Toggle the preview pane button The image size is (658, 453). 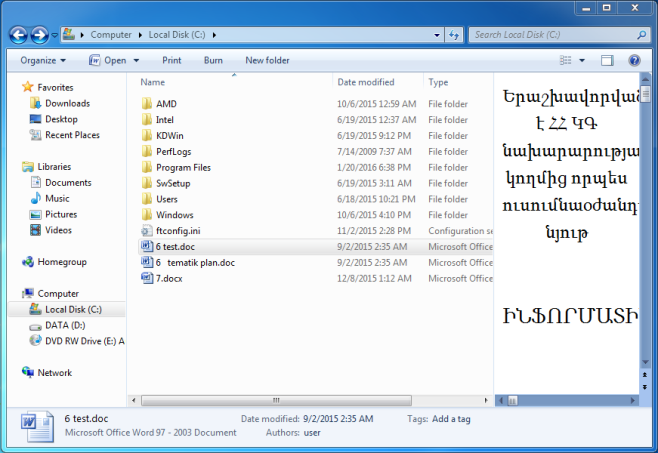tap(607, 60)
